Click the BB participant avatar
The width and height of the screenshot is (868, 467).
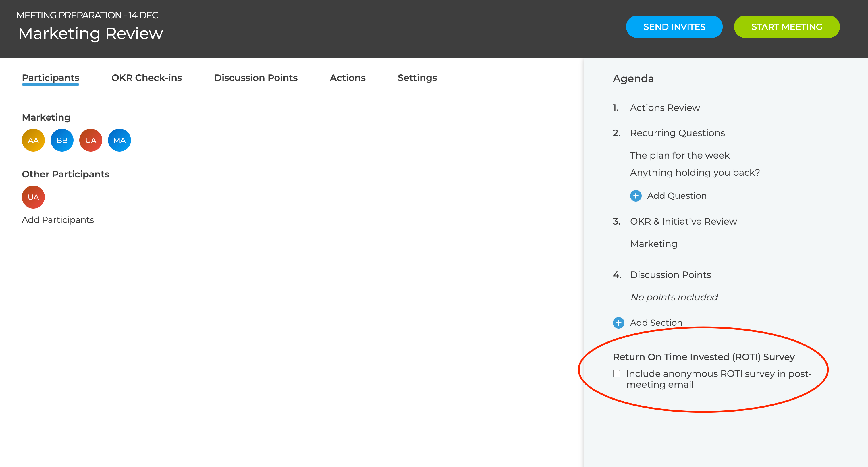[62, 140]
